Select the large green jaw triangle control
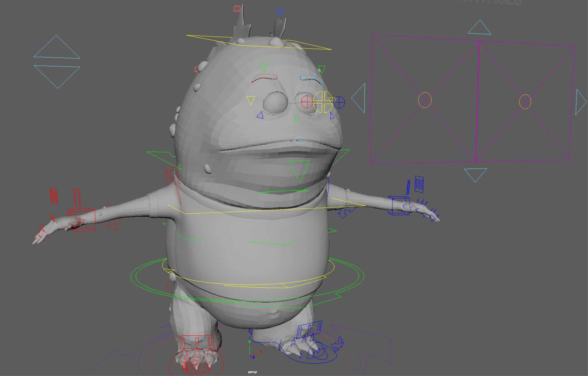The height and width of the screenshot is (376, 588). [300, 172]
